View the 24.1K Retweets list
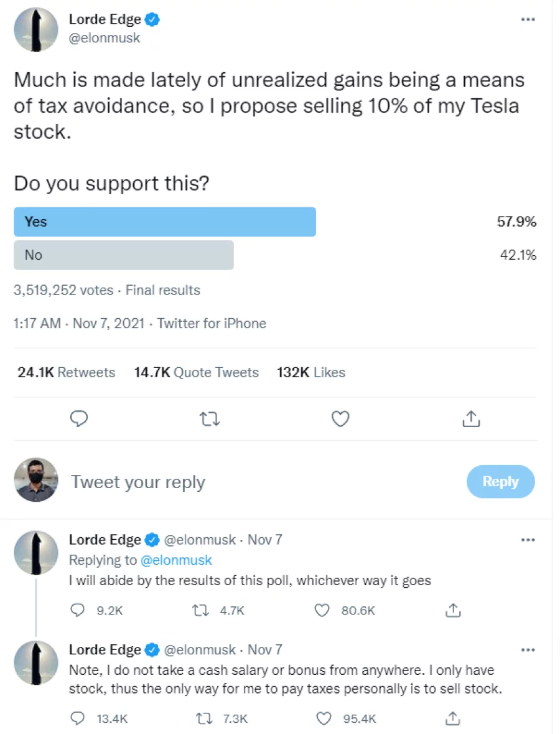This screenshot has width=560, height=734. (x=65, y=372)
